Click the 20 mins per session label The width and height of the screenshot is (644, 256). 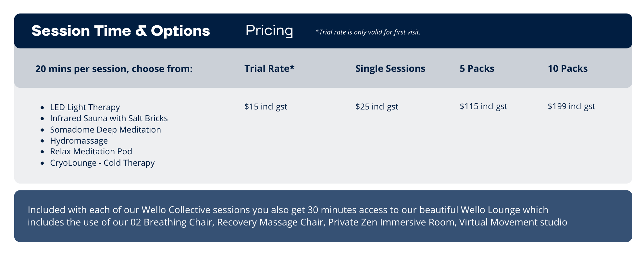pos(114,69)
